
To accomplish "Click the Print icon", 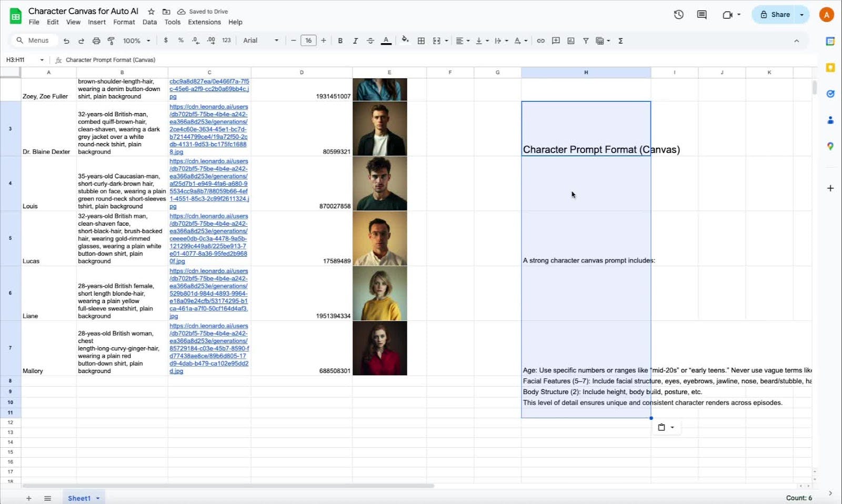I will (x=96, y=41).
